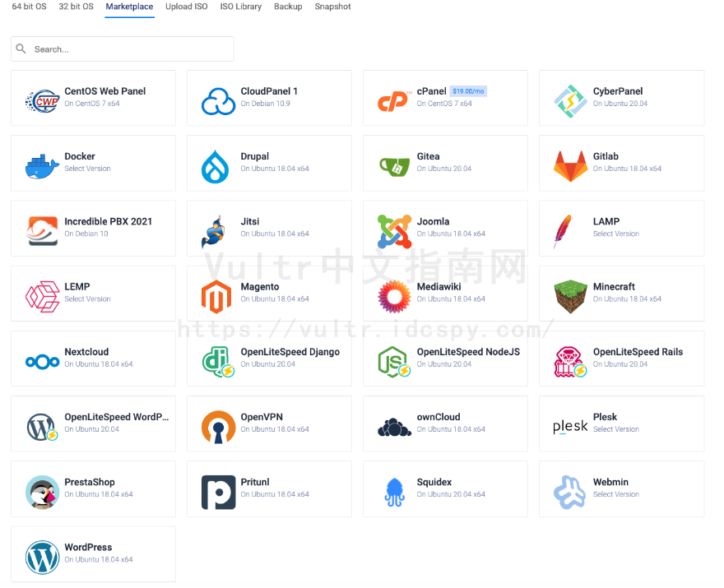
Task: Pick the Joomla logo icon
Action: (x=394, y=231)
